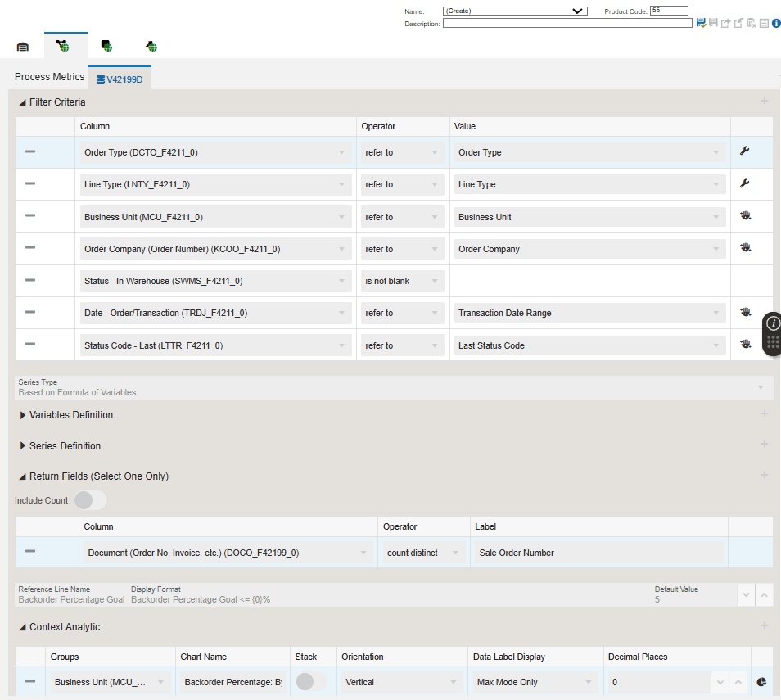781x700 pixels.
Task: Click the pie chart icon in Context Analytic row
Action: pyautogui.click(x=761, y=681)
